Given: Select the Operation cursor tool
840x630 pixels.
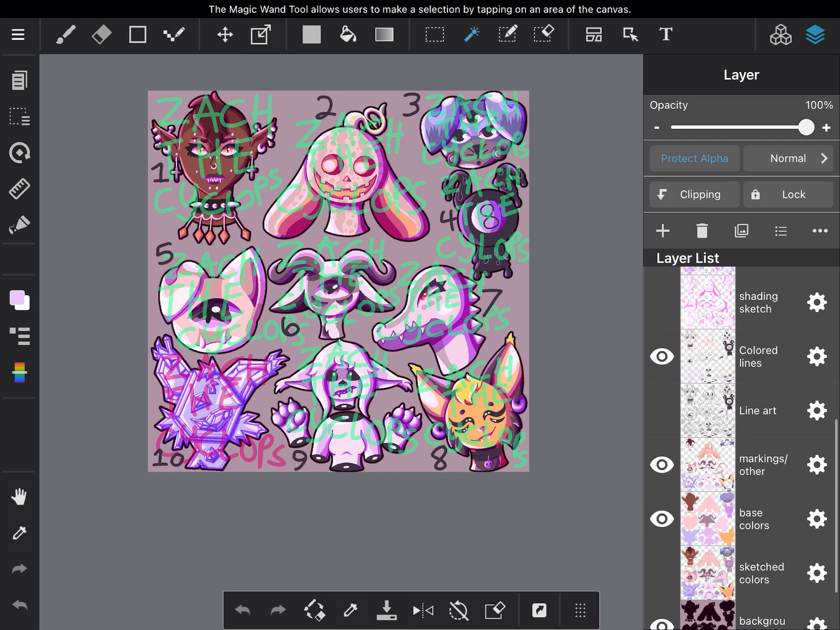Looking at the screenshot, I should click(630, 35).
